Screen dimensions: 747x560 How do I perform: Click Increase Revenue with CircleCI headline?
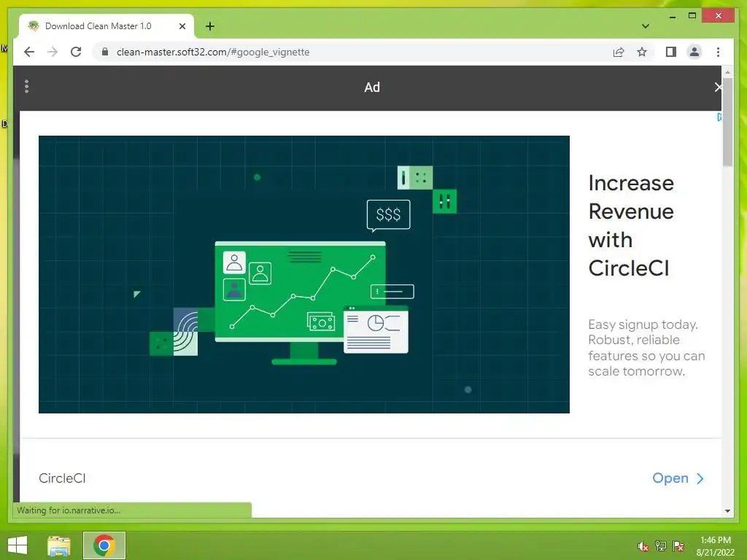pos(631,225)
